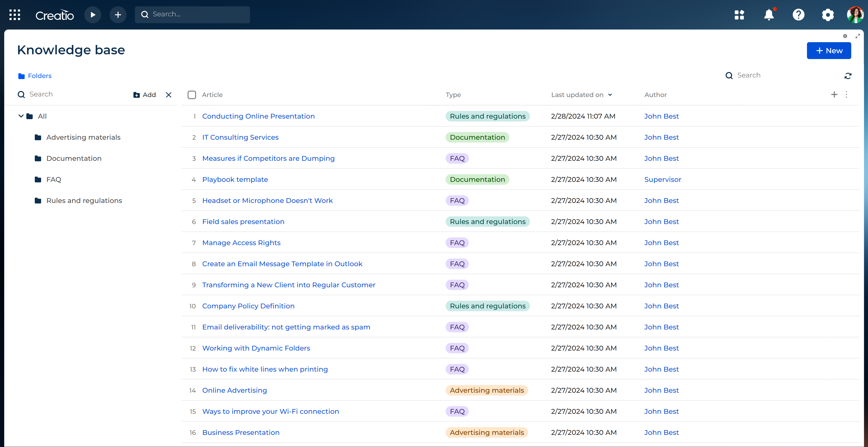The image size is (868, 447).
Task: Open the help center icon
Action: click(x=798, y=15)
